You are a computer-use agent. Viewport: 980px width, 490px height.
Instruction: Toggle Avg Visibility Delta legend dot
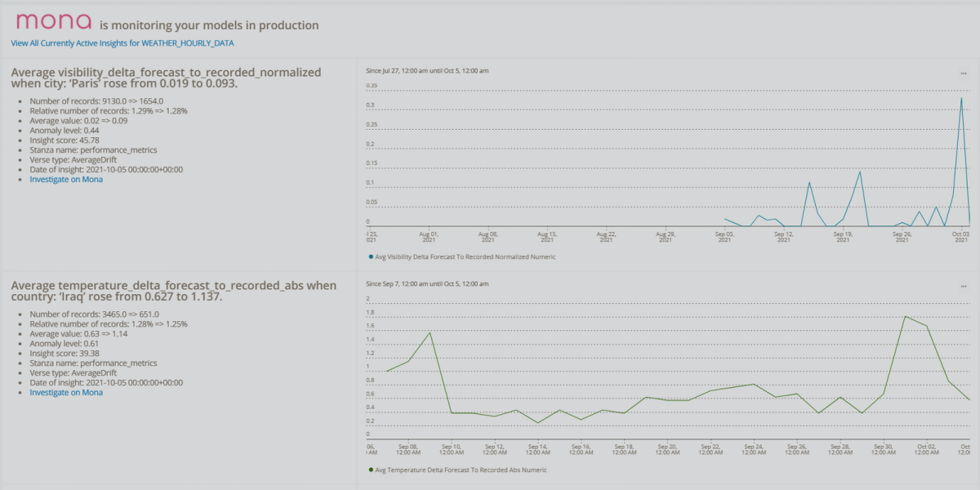pyautogui.click(x=371, y=256)
